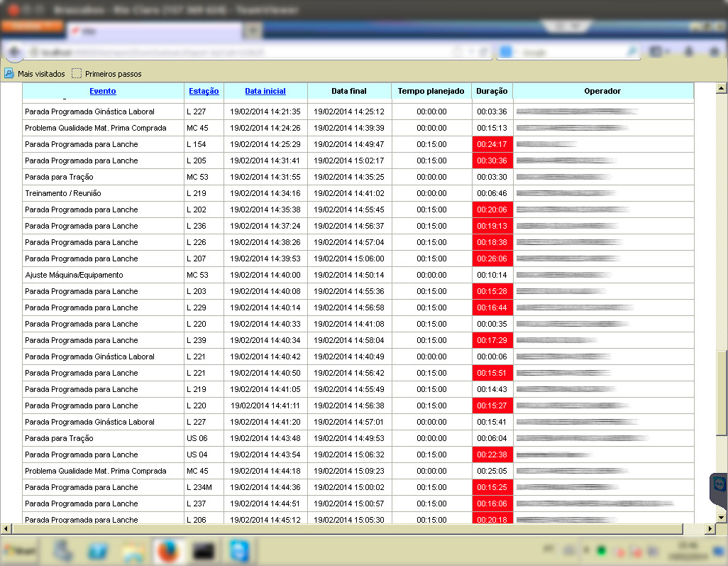
Task: Click the red duration cell 00:19:13
Action: [492, 226]
